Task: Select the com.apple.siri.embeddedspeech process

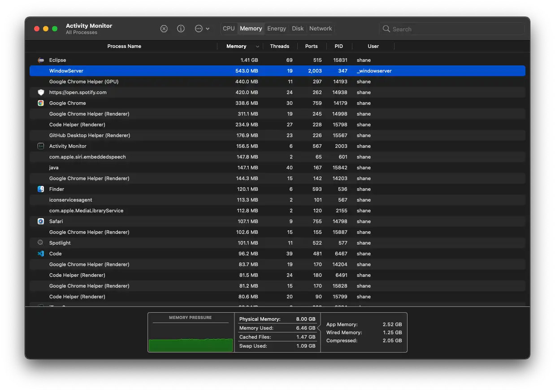Action: pos(277,157)
